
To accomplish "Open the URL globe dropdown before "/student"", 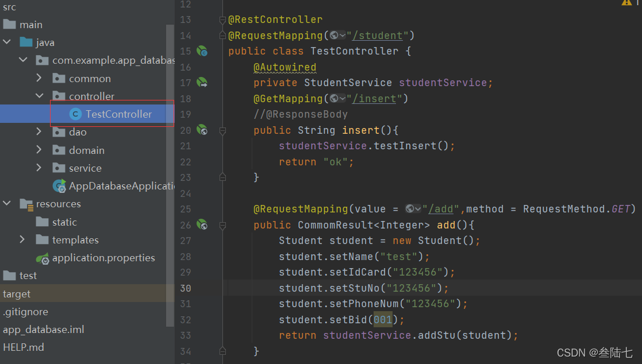I will tap(338, 36).
